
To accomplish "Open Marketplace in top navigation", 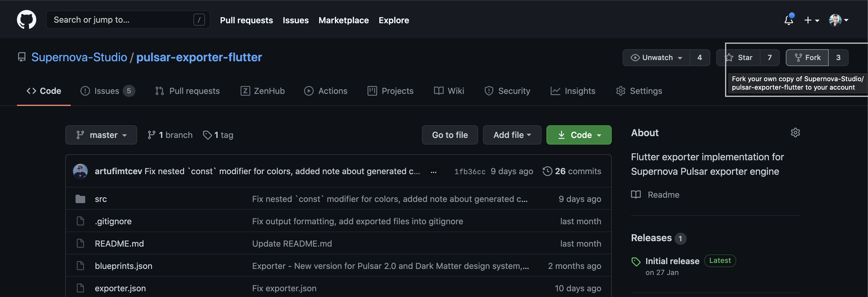I will coord(344,20).
